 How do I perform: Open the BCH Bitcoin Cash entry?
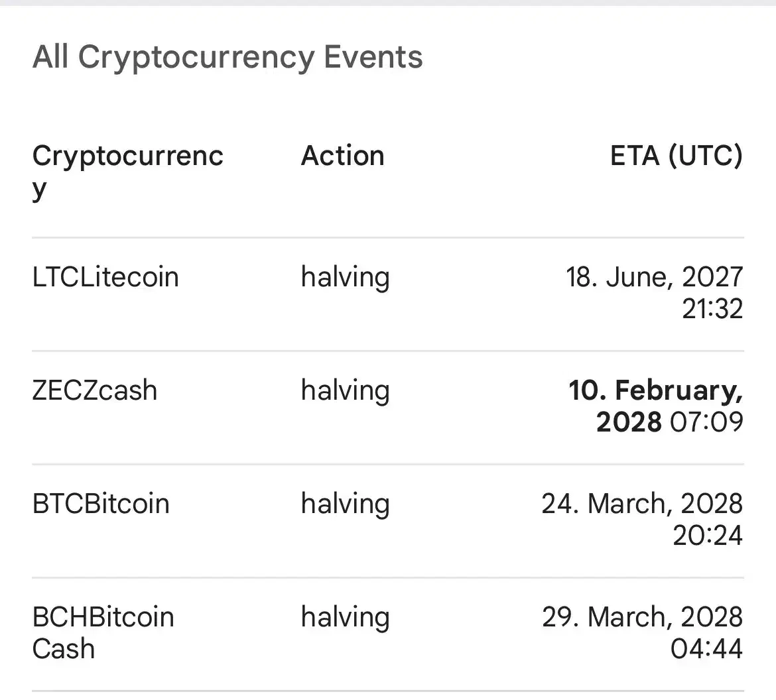103,632
